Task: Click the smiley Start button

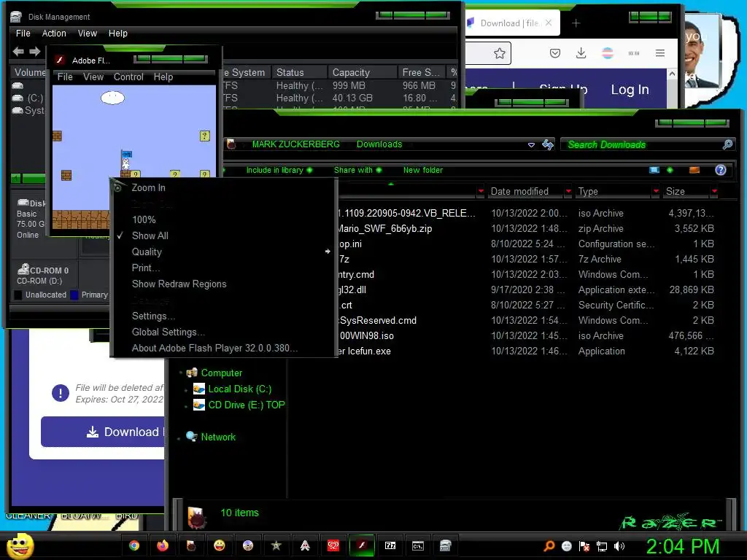Action: tap(20, 545)
